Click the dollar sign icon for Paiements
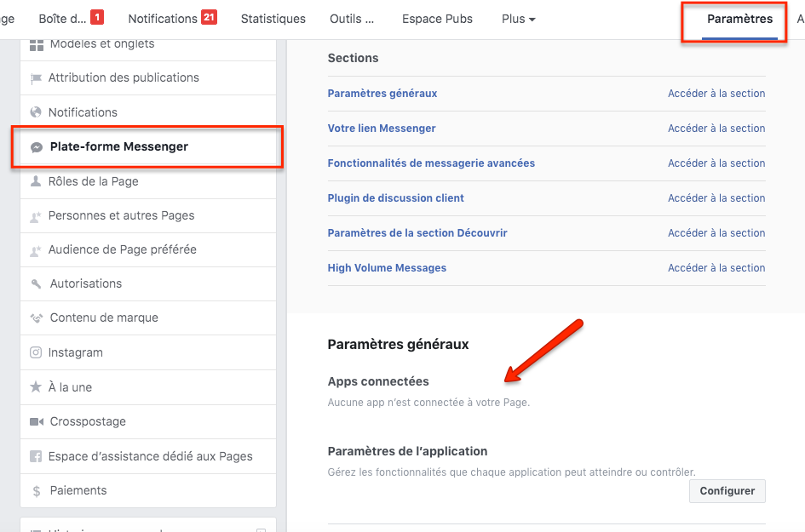805x532 pixels. pos(37,491)
